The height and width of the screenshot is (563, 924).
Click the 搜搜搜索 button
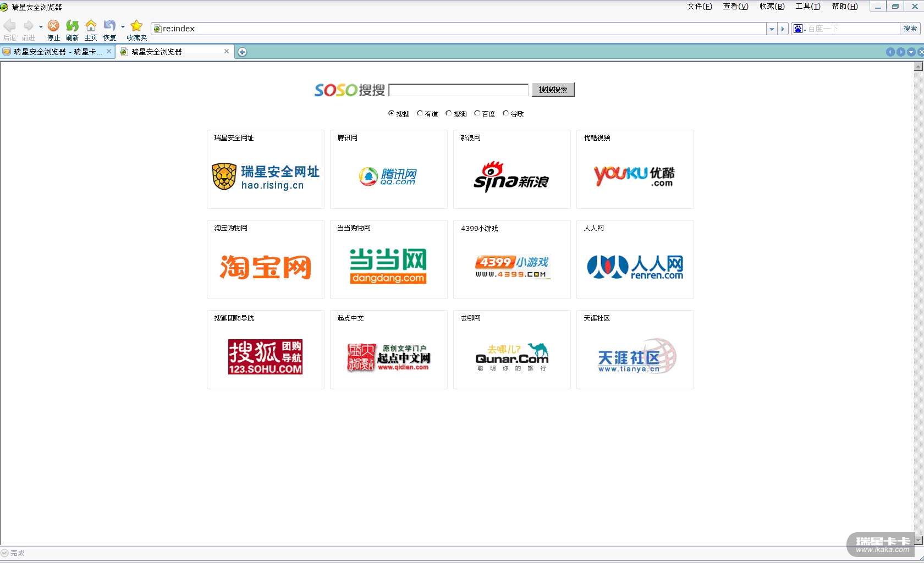(553, 90)
